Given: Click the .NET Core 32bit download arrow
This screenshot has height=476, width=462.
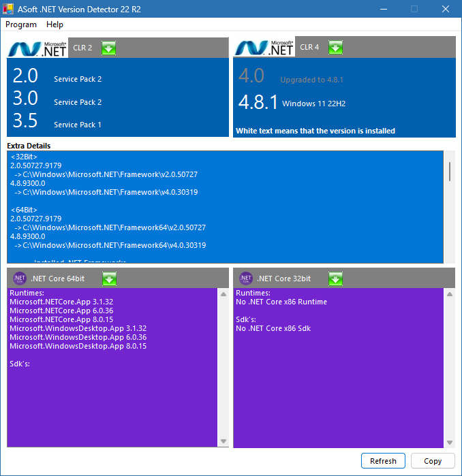Looking at the screenshot, I should (335, 279).
